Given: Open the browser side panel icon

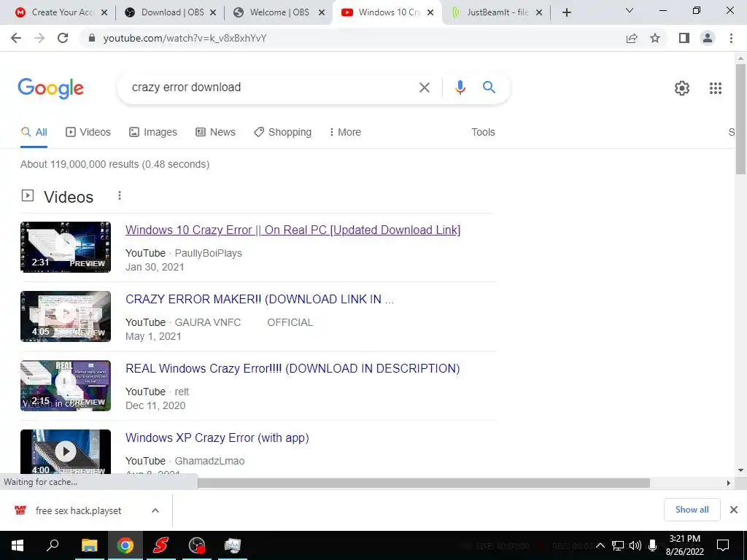Looking at the screenshot, I should click(x=684, y=38).
